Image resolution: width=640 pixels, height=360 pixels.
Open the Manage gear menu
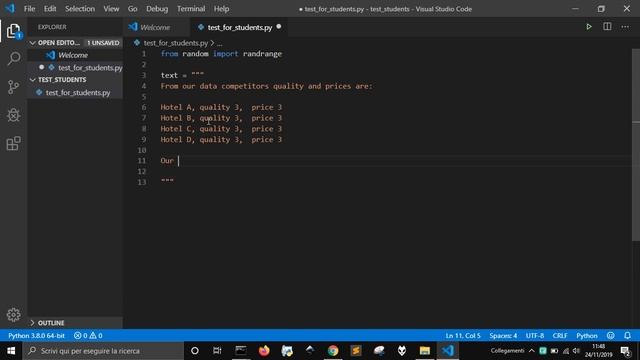tap(13, 315)
